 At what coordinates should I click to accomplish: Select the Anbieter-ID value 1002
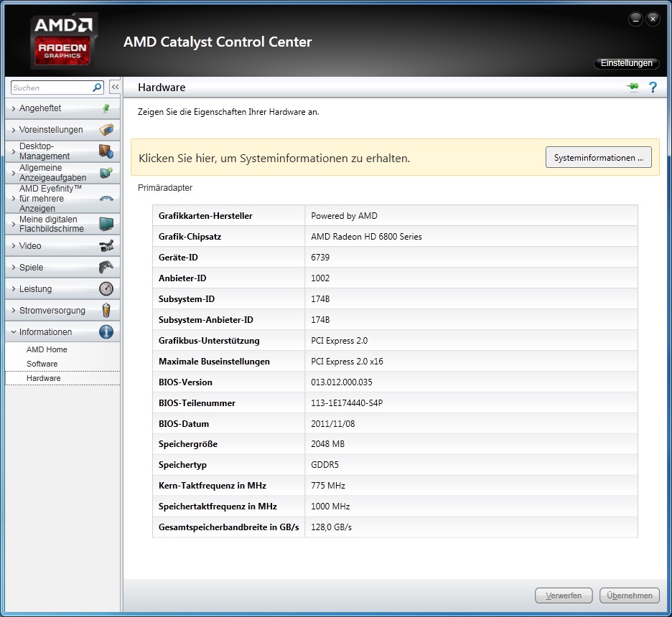click(320, 278)
